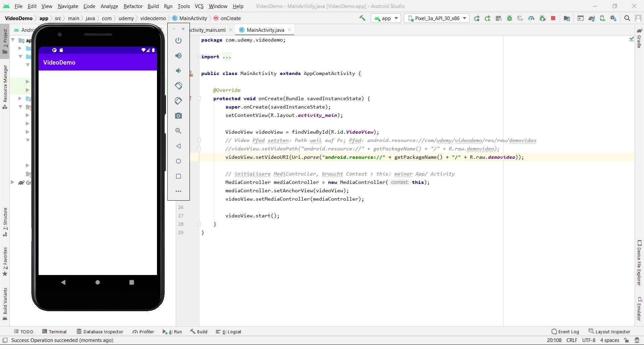Open the Logcat tool window
Image resolution: width=644 pixels, height=345 pixels.
pyautogui.click(x=228, y=332)
